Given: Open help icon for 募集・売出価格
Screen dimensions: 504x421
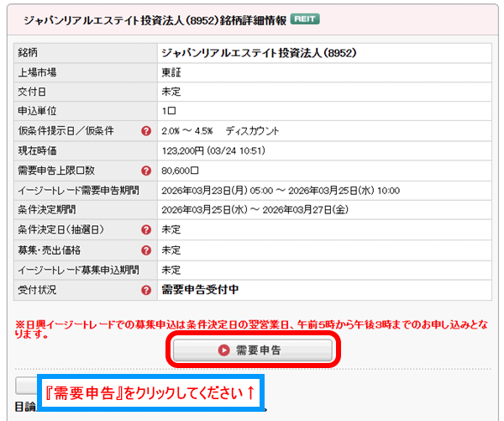Looking at the screenshot, I should click(x=146, y=250).
